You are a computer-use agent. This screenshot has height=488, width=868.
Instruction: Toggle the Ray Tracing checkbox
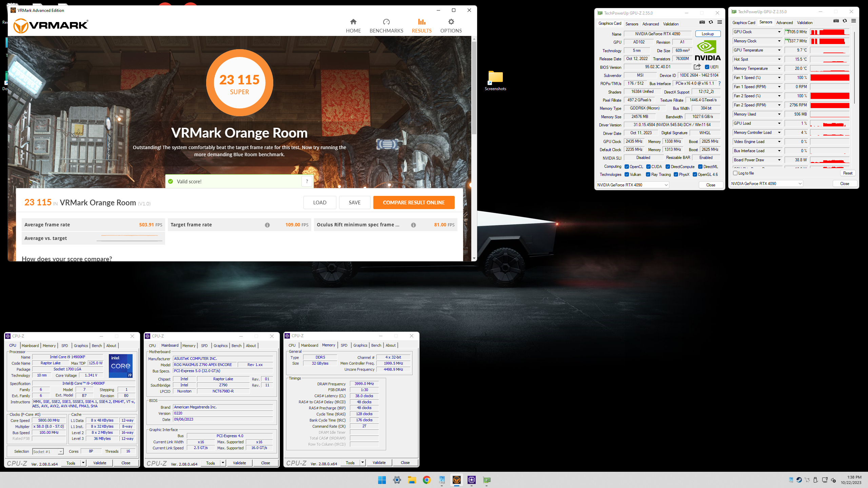click(x=648, y=175)
